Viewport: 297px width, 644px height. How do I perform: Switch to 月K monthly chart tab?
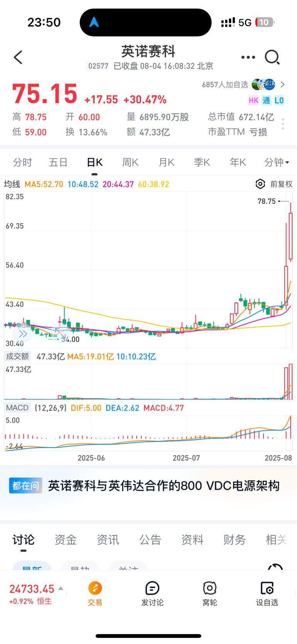[x=166, y=162]
